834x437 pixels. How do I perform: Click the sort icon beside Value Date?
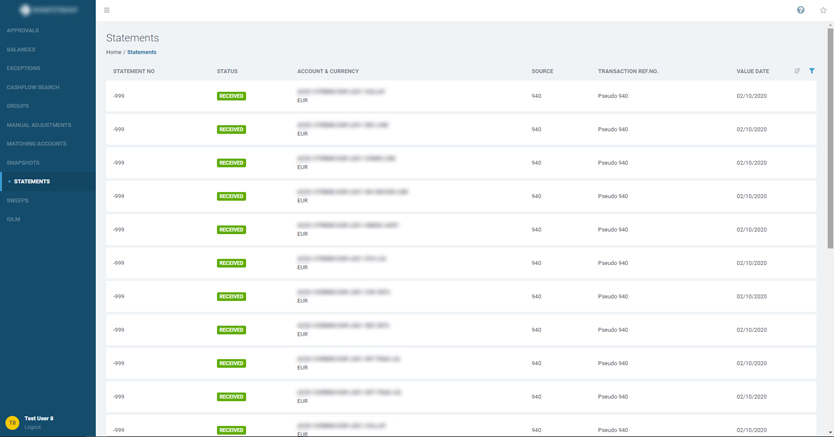(x=797, y=71)
